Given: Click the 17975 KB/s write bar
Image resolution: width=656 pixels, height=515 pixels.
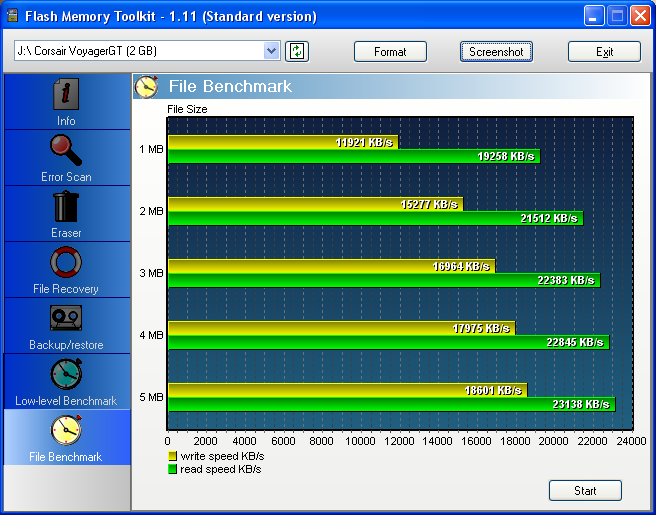Looking at the screenshot, I should click(341, 328).
